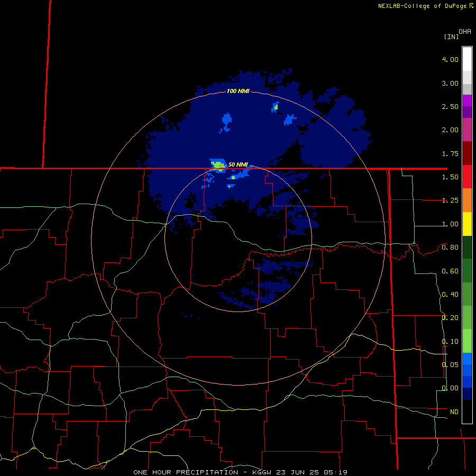Click the OHA product code label
This screenshot has width=476, height=476.
(465, 32)
